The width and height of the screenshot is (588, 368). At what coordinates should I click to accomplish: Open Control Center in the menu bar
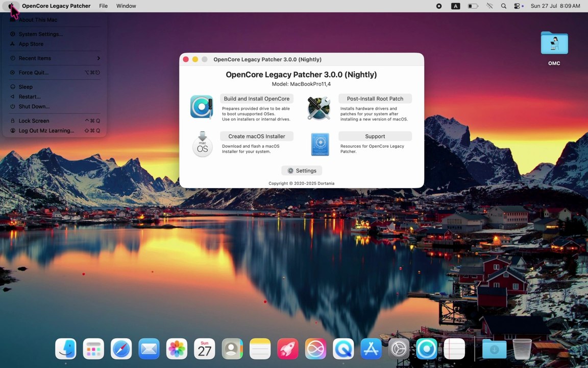(517, 6)
